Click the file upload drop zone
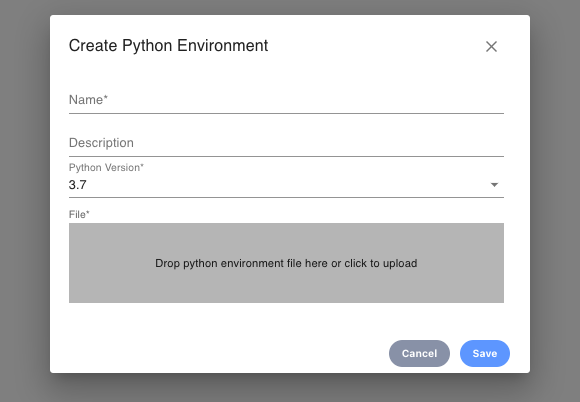The width and height of the screenshot is (580, 402). 286,263
